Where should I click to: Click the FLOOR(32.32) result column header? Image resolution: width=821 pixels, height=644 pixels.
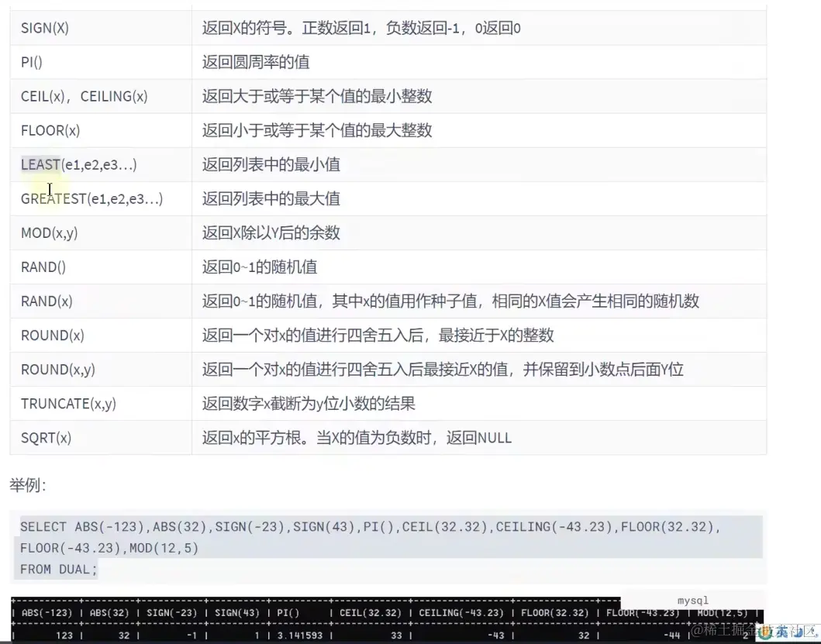[x=555, y=612]
